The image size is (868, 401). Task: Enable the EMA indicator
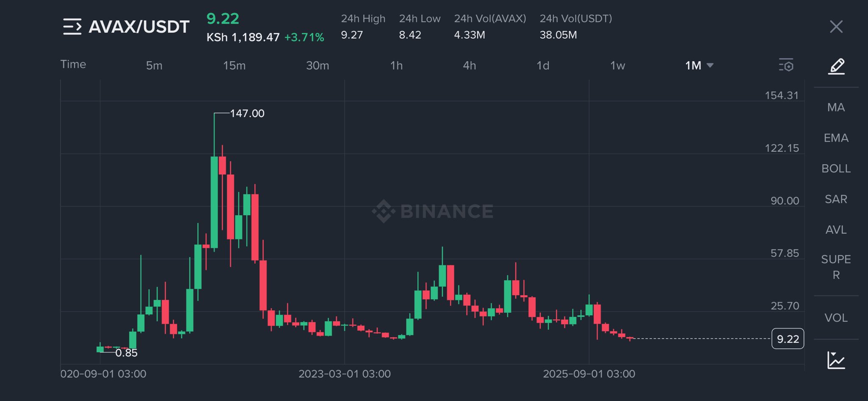pyautogui.click(x=836, y=138)
